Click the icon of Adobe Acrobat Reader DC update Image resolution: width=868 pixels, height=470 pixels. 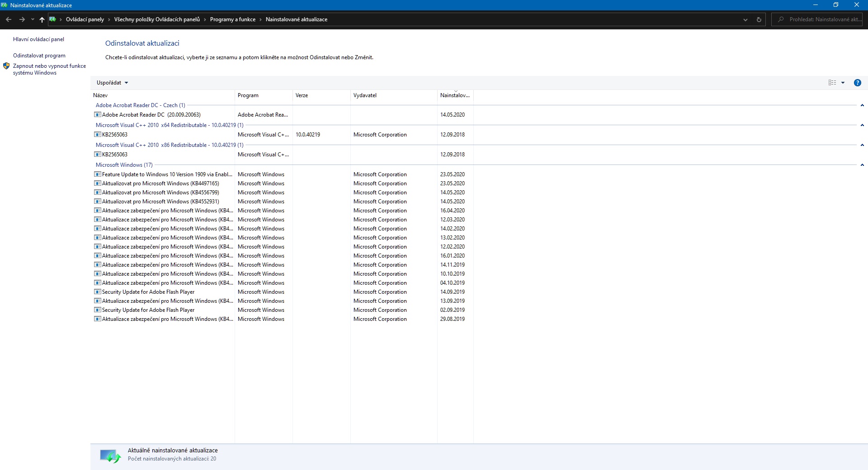(x=97, y=115)
